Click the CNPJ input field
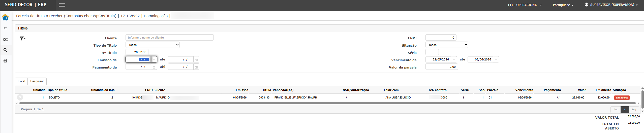Image resolution: width=644 pixels, height=133 pixels. [x=441, y=38]
